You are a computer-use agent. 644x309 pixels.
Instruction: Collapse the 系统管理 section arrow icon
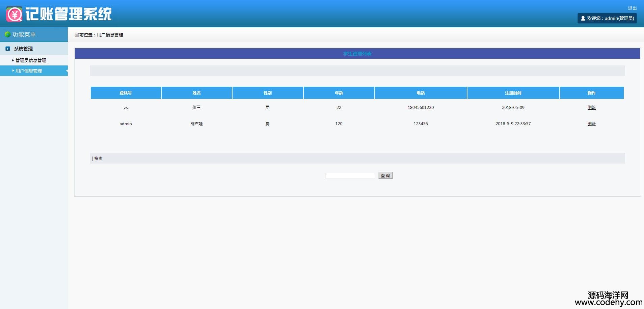tap(8, 49)
